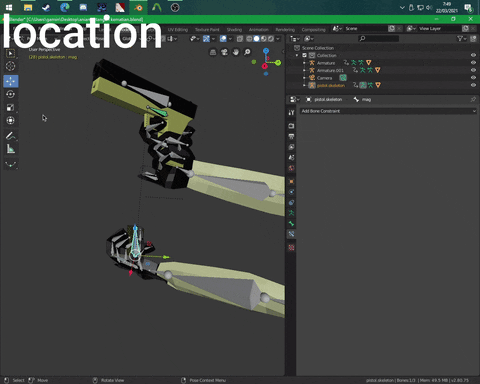Switch to the Shading workspace tab

(x=234, y=30)
